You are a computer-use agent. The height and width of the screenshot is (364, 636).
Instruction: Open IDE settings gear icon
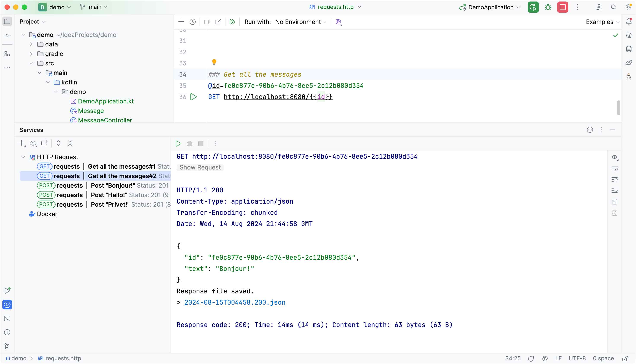point(628,7)
